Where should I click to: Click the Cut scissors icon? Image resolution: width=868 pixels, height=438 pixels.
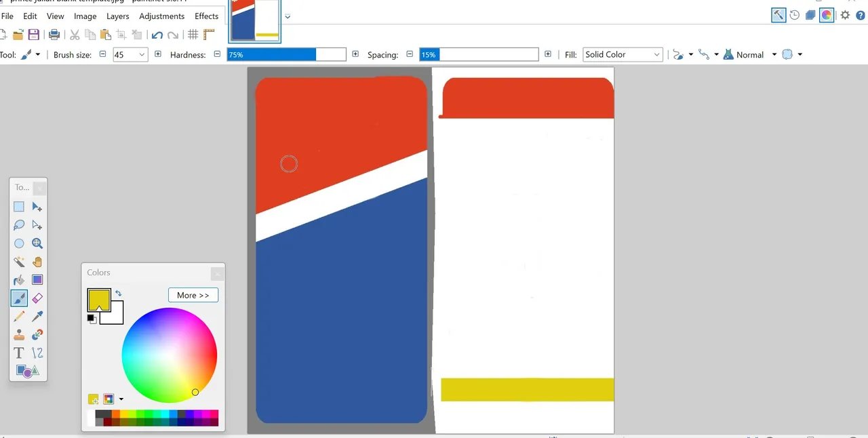[x=75, y=35]
